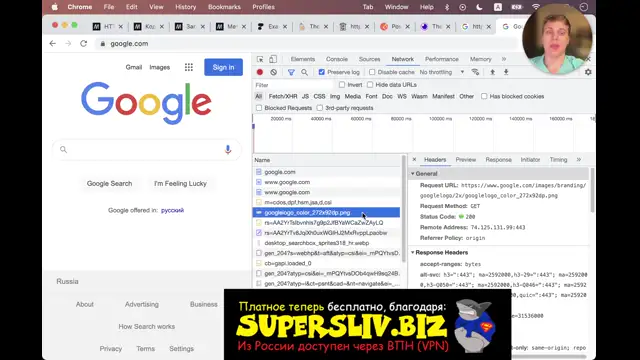
Task: Open the Preview tab of request
Action: (x=466, y=160)
